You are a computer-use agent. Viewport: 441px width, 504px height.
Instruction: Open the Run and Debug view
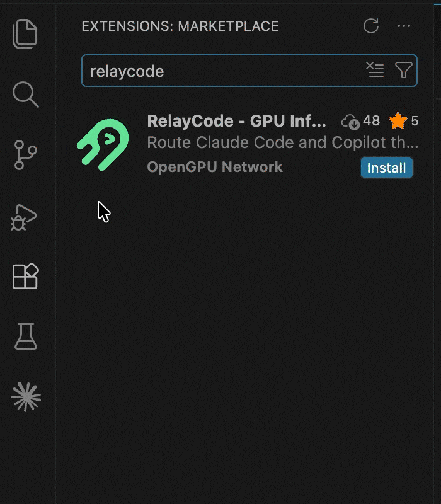coord(24,217)
